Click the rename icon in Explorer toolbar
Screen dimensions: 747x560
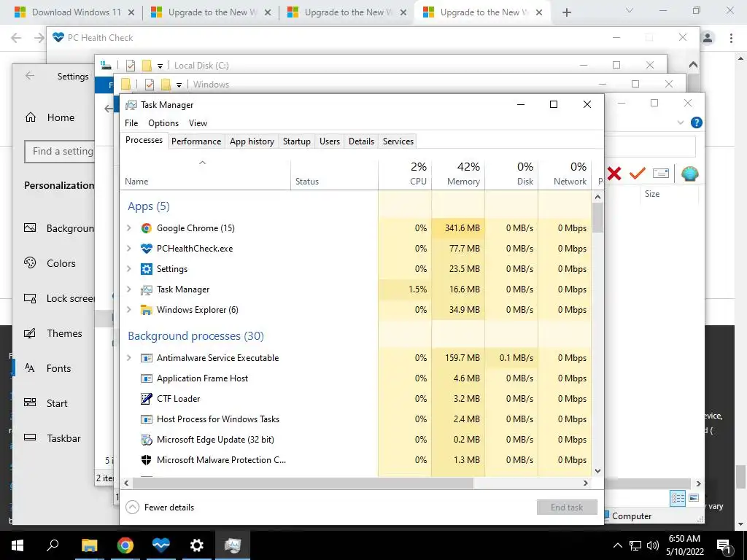[661, 174]
